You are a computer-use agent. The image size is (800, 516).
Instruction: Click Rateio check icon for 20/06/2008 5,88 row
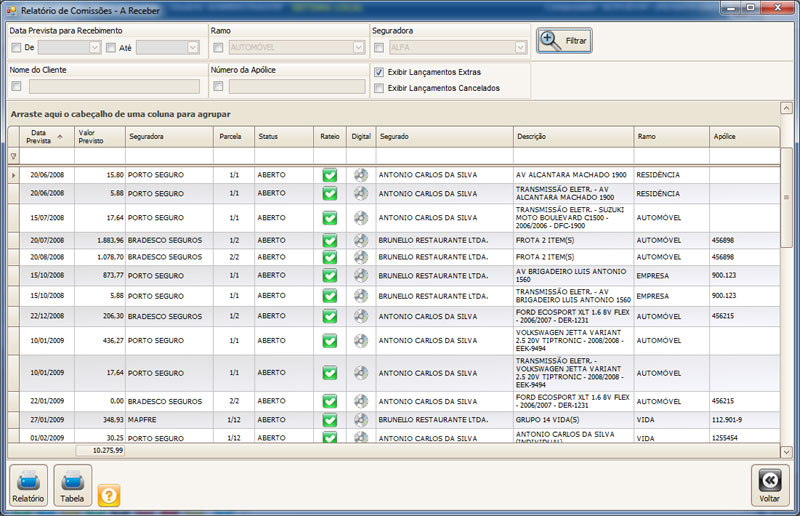click(330, 193)
